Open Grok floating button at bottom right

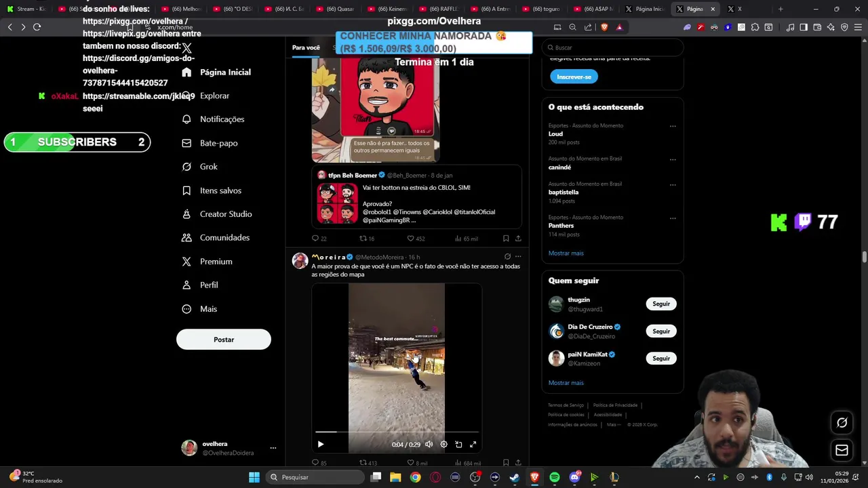pos(842,423)
